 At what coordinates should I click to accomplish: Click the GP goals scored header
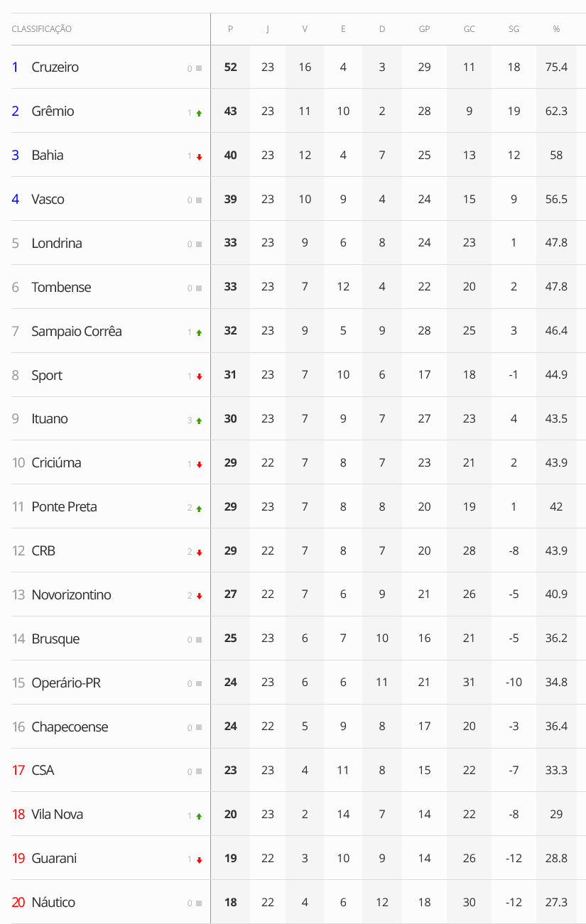pos(424,29)
